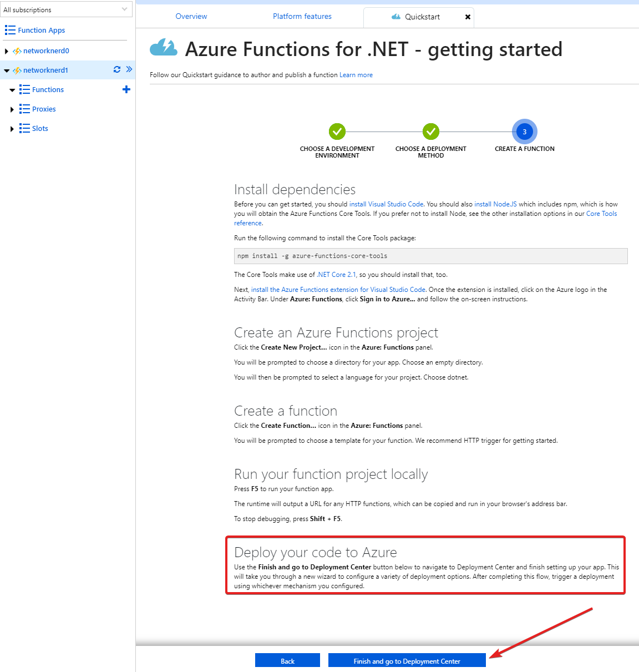This screenshot has height=672, width=639.
Task: Click the Proxies list icon
Action: (x=24, y=109)
